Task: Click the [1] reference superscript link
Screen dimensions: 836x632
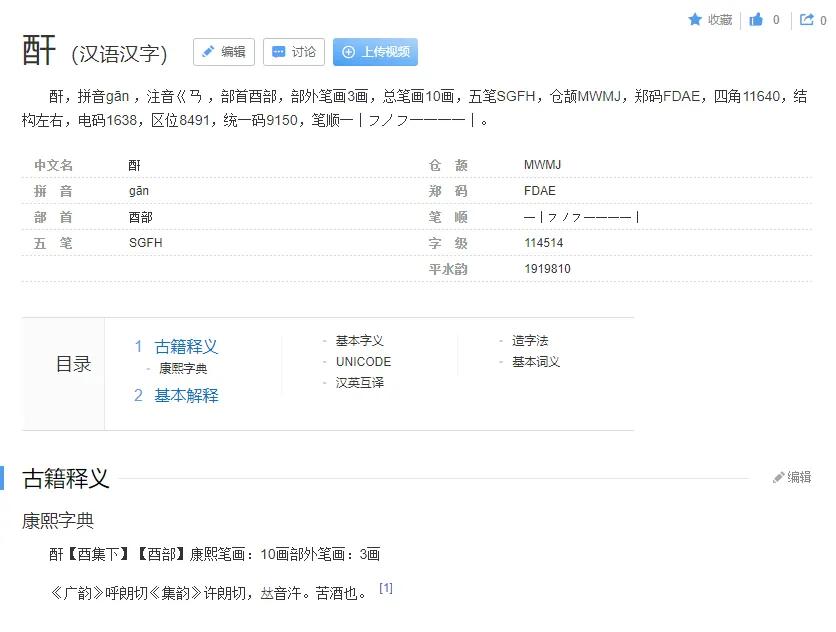Action: pos(385,587)
